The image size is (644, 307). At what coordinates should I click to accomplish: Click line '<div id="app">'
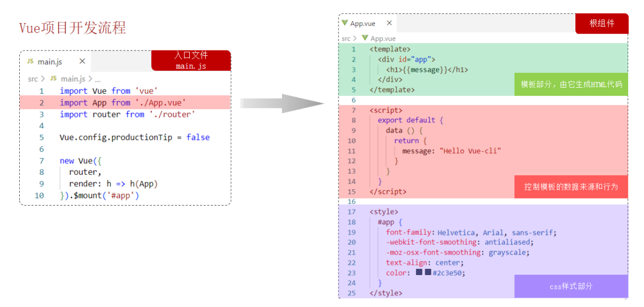click(x=406, y=60)
